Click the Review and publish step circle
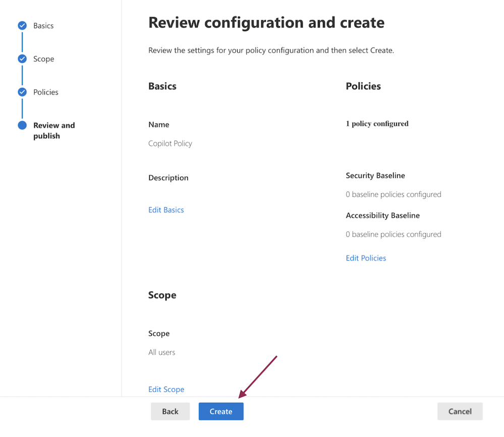Viewport: 504px width, 437px height. (x=22, y=125)
